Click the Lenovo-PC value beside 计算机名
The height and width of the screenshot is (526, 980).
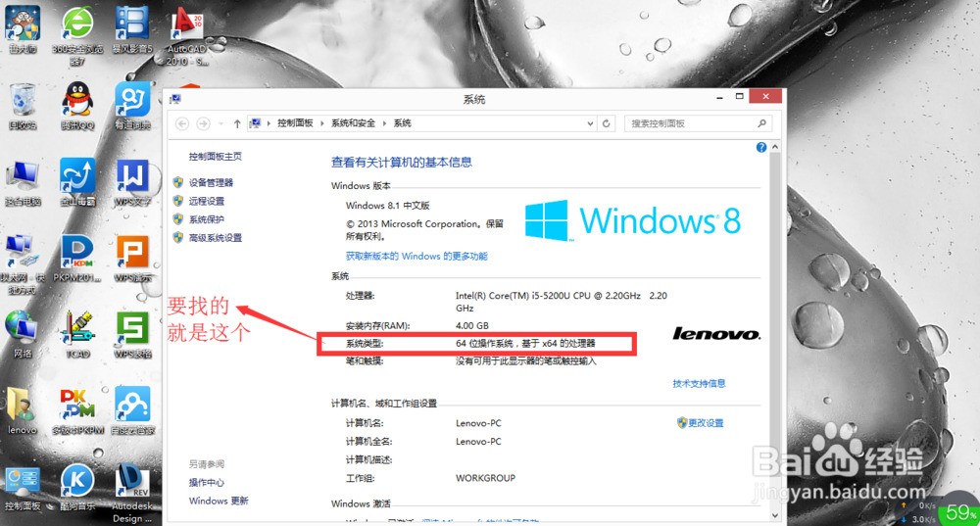tap(478, 423)
